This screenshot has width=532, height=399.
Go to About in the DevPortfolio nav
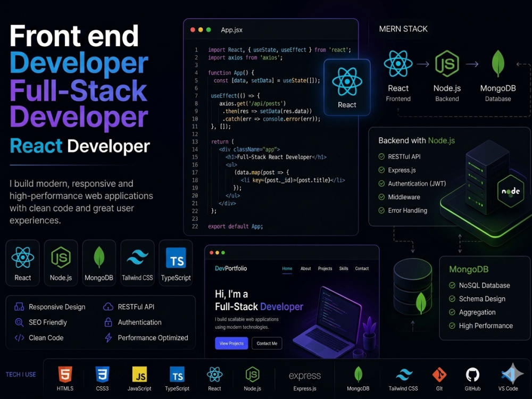click(306, 268)
